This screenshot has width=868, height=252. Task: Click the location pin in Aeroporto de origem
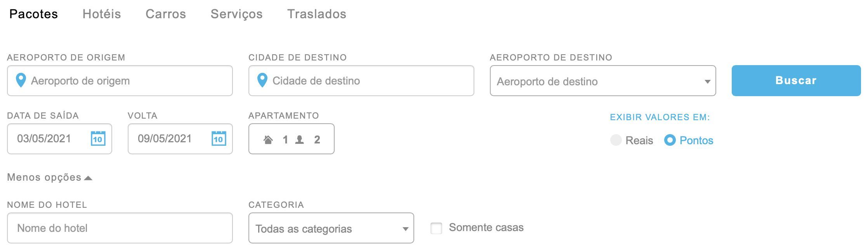21,81
